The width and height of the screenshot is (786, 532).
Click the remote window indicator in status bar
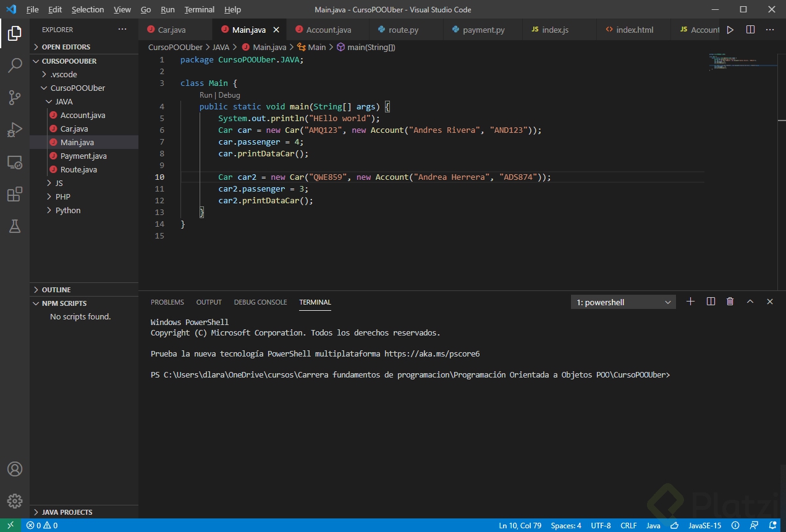click(x=11, y=526)
